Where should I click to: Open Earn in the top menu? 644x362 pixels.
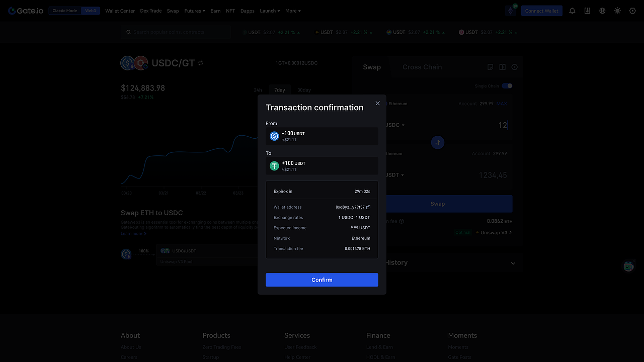(215, 11)
